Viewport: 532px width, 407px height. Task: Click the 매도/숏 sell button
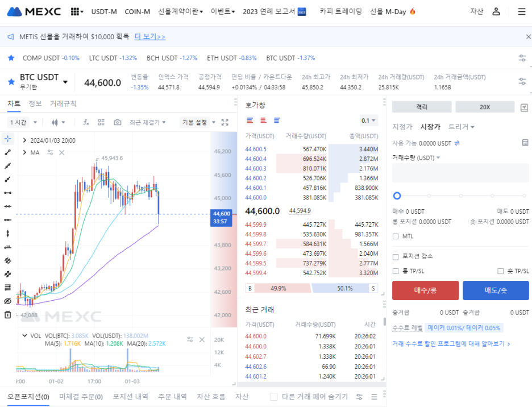[x=496, y=290]
